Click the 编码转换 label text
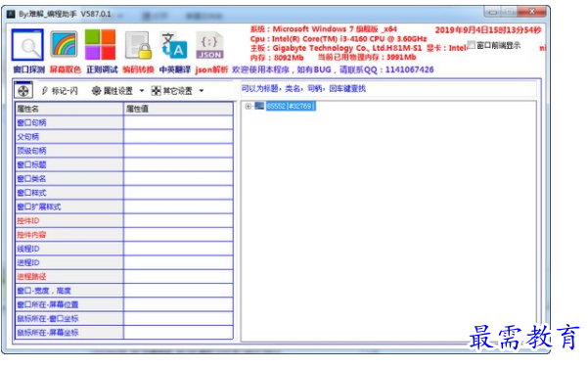The height and width of the screenshot is (368, 588). pos(138,69)
